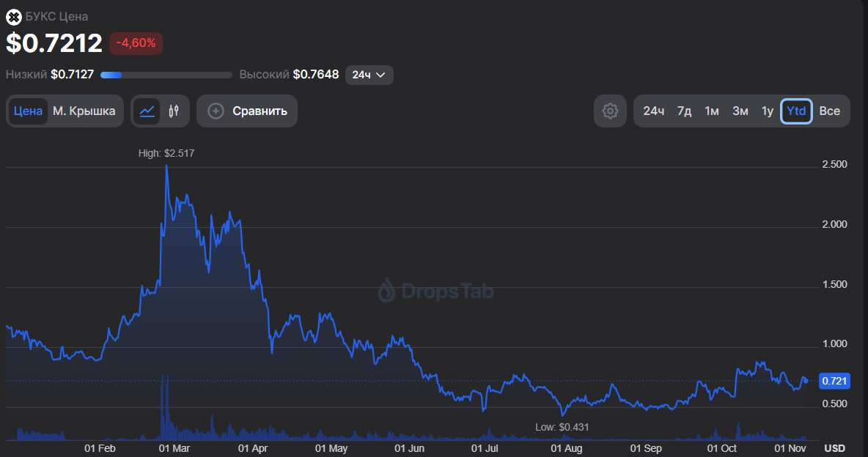Screen dimensions: 868x457
Task: Show 1y chart range
Action: [768, 111]
